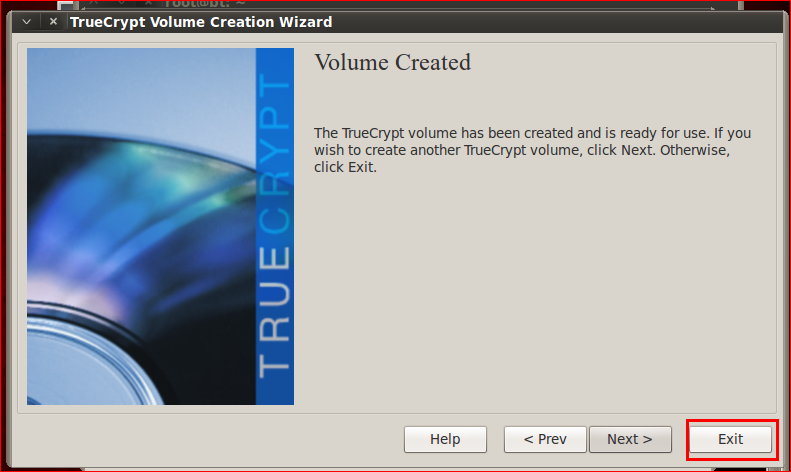
Task: Close the TrueCrypt Volume Creation Wizard window
Action: [x=53, y=22]
